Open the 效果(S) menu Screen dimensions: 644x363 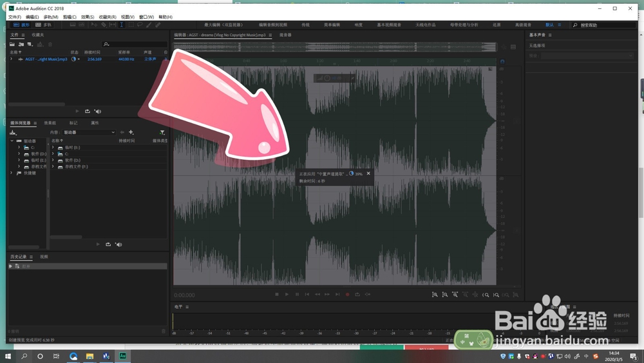[88, 17]
